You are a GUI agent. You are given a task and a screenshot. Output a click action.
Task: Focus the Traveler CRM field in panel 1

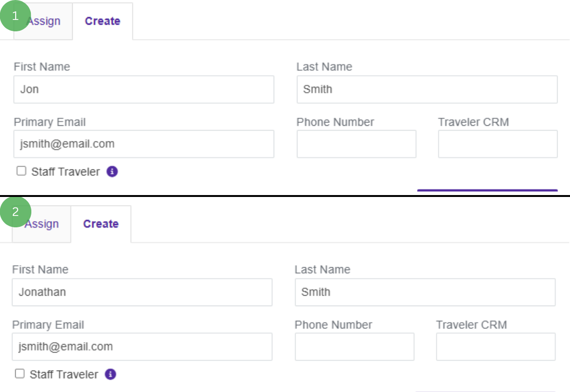click(498, 144)
